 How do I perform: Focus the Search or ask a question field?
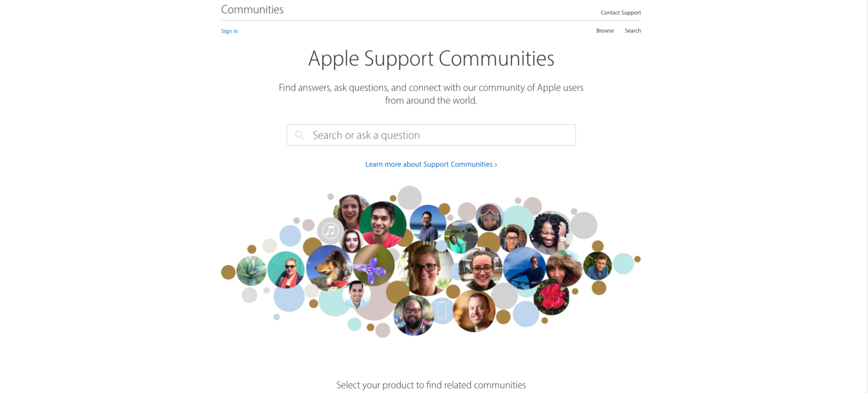pyautogui.click(x=431, y=135)
